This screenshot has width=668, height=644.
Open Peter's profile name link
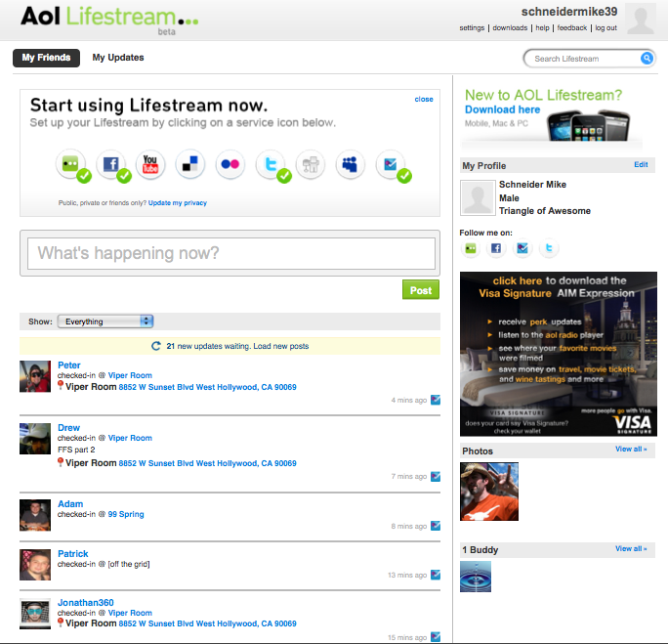pos(69,365)
